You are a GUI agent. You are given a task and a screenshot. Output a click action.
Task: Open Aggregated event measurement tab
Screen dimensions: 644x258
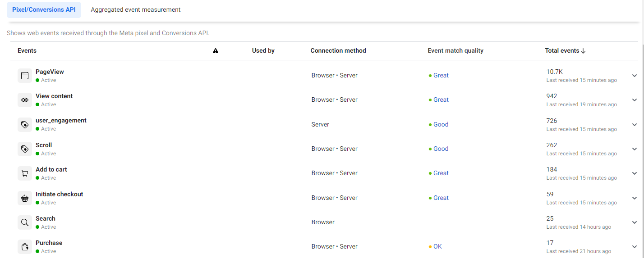(x=136, y=9)
